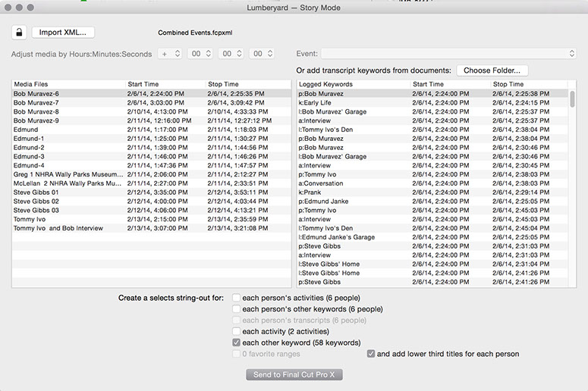The height and width of the screenshot is (391, 588).
Task: Click the 2/12/14, 3:53:11 PM stop time
Action: pyautogui.click(x=237, y=192)
